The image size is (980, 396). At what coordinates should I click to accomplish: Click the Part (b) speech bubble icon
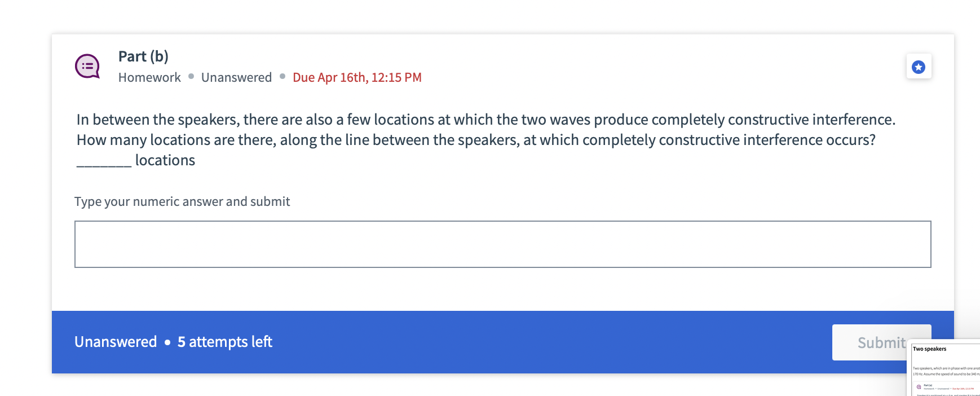pyautogui.click(x=87, y=66)
